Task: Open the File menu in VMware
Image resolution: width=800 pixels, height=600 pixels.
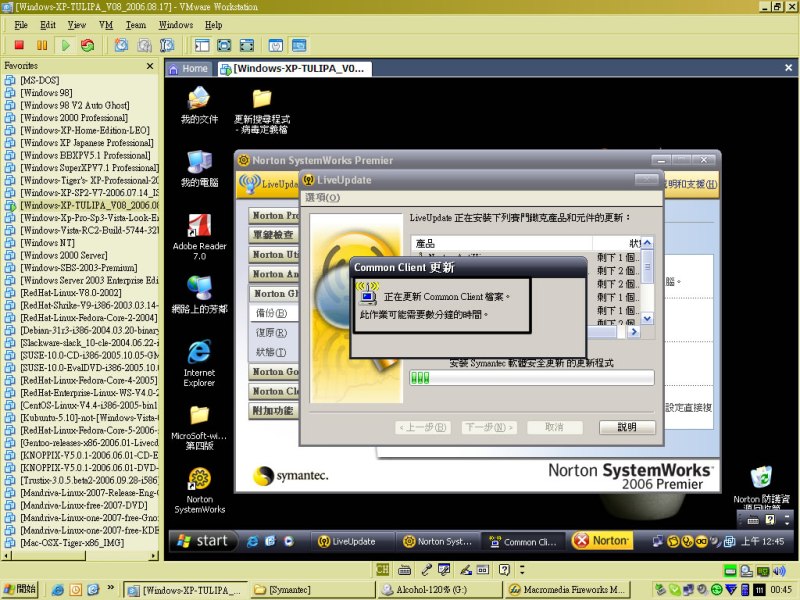Action: [21, 24]
